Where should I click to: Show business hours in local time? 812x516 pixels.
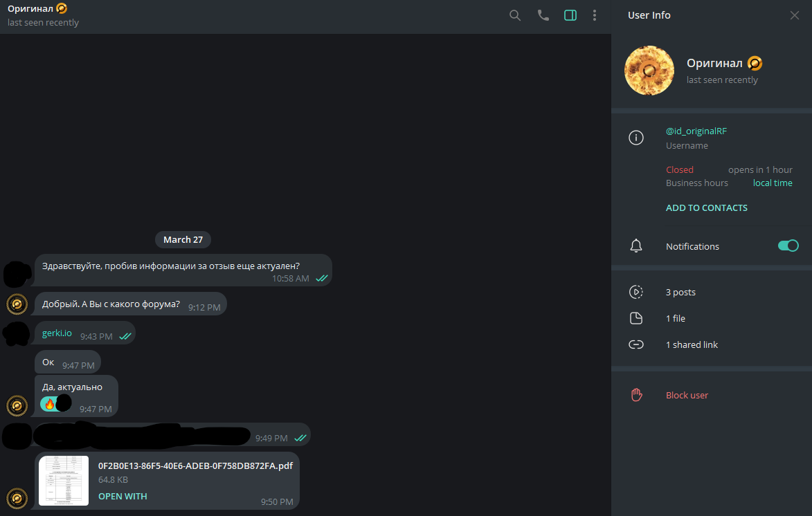point(773,183)
